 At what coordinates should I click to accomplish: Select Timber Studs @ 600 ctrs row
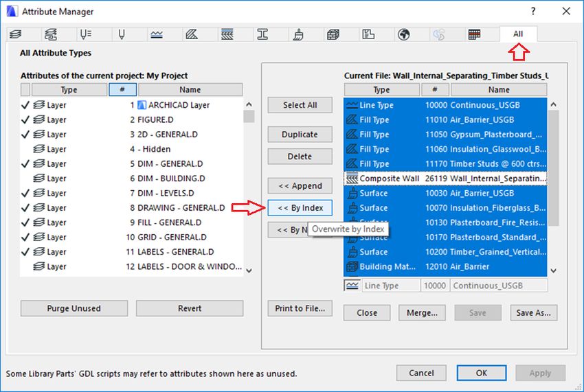click(445, 164)
